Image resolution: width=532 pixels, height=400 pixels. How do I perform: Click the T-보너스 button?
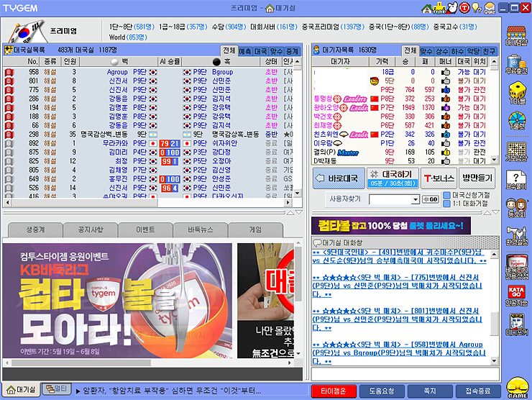[x=439, y=178]
